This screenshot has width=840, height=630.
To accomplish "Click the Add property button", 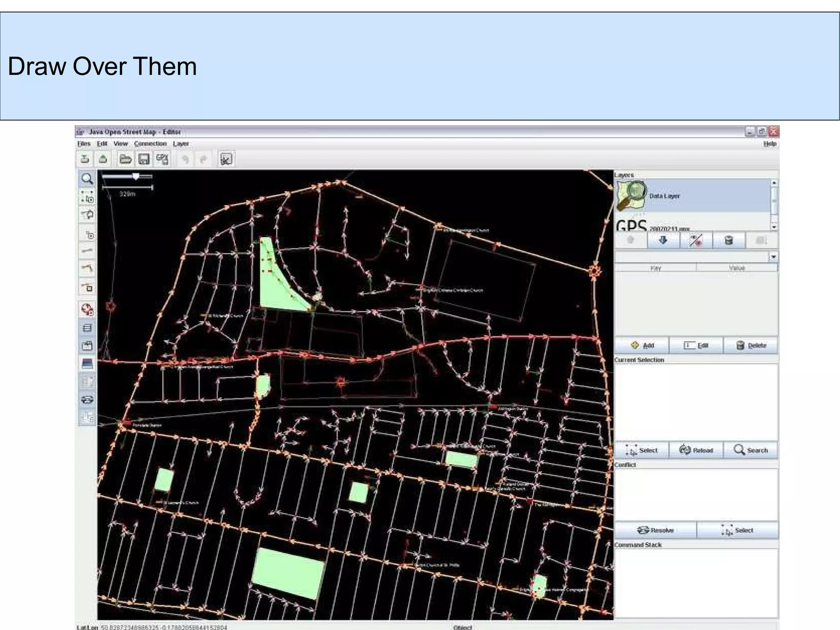I will pyautogui.click(x=642, y=346).
